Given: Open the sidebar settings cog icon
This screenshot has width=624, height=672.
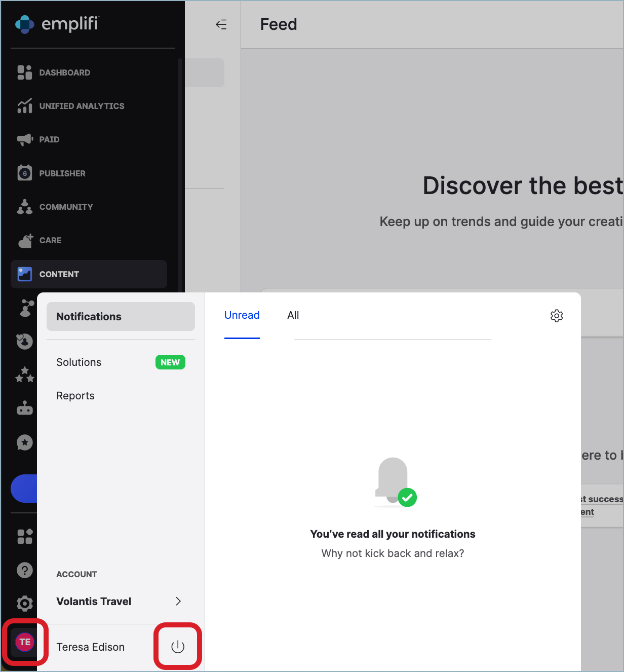Looking at the screenshot, I should 25,604.
